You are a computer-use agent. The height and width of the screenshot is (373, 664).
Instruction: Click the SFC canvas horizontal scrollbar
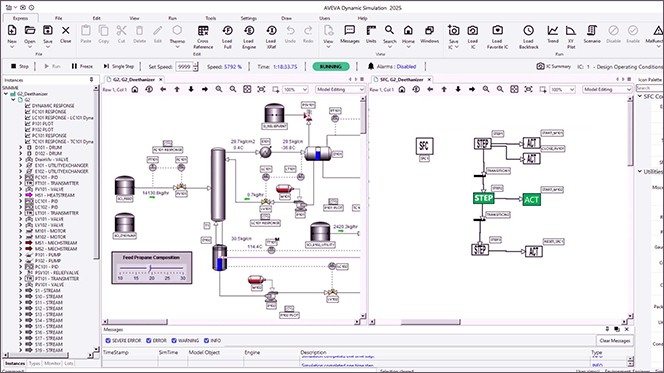(x=430, y=322)
